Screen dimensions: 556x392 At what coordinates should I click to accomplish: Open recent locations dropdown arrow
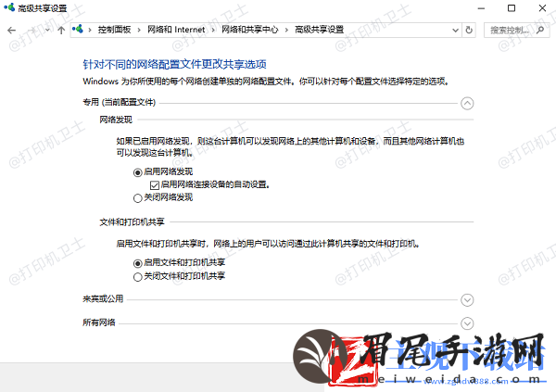pos(47,31)
